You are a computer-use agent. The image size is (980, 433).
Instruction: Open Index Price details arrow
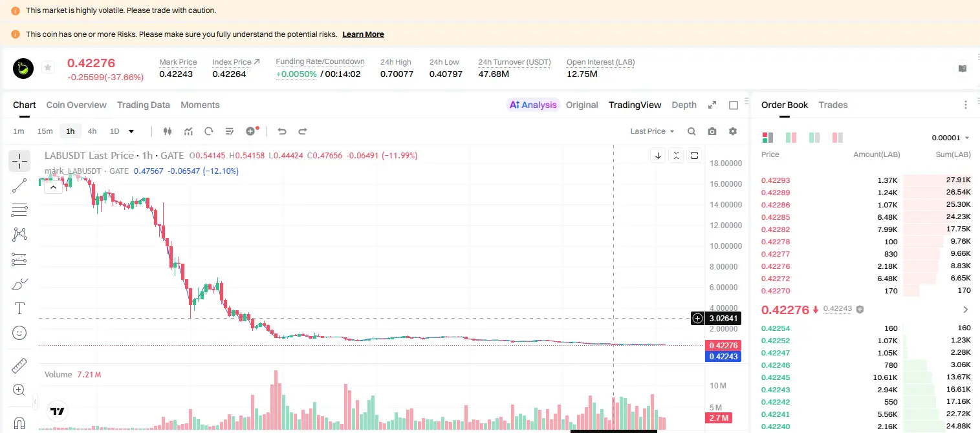(257, 61)
